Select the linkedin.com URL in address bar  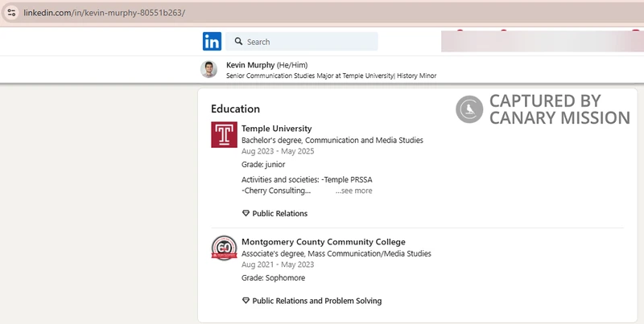(x=105, y=13)
